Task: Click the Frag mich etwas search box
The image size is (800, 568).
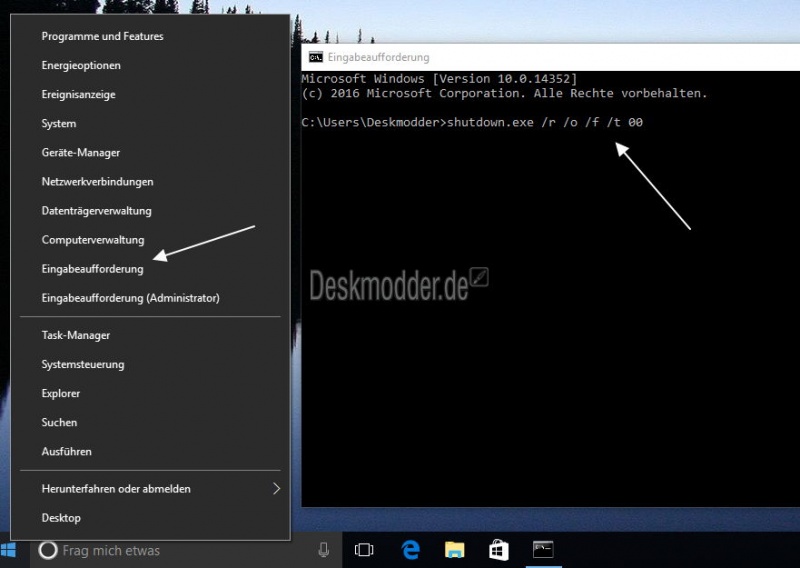Action: tap(186, 550)
